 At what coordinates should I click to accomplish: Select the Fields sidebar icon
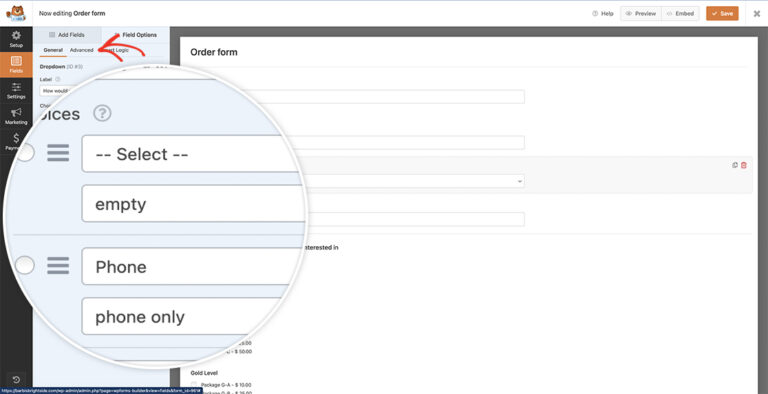click(16, 64)
